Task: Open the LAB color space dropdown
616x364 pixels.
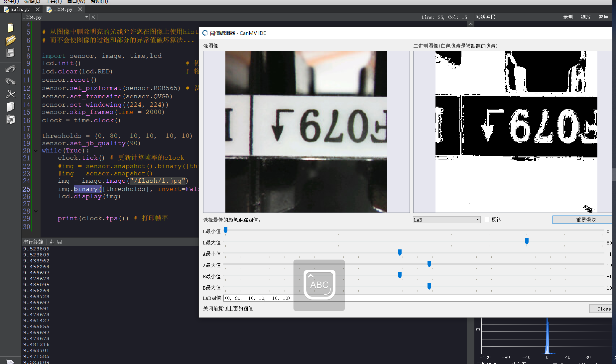Action: [446, 220]
